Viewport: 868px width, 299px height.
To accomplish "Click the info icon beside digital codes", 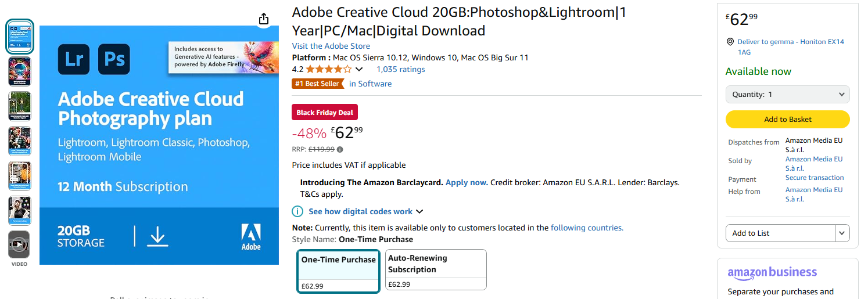I will coord(297,211).
